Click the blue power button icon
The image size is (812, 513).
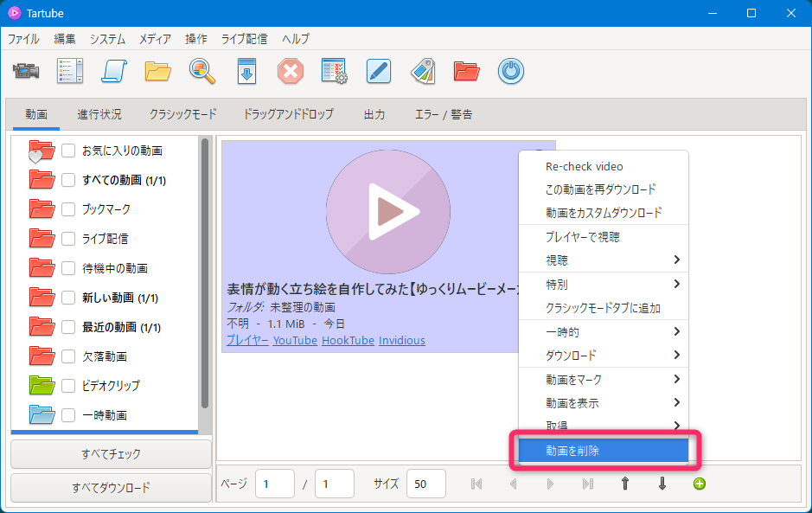511,71
